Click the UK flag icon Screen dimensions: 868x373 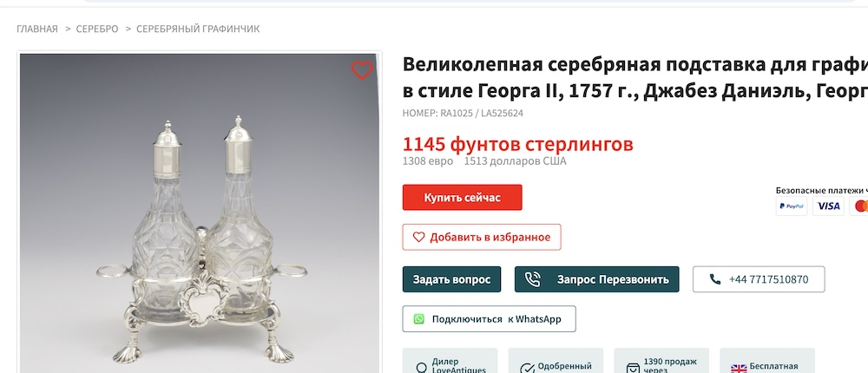(x=739, y=368)
